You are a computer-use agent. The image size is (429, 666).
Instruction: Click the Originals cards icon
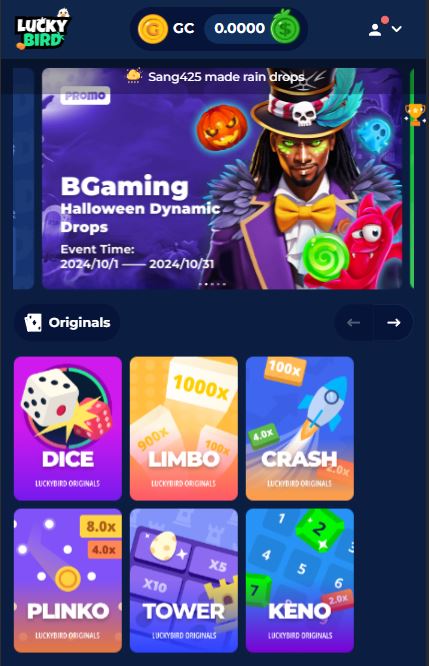click(33, 323)
